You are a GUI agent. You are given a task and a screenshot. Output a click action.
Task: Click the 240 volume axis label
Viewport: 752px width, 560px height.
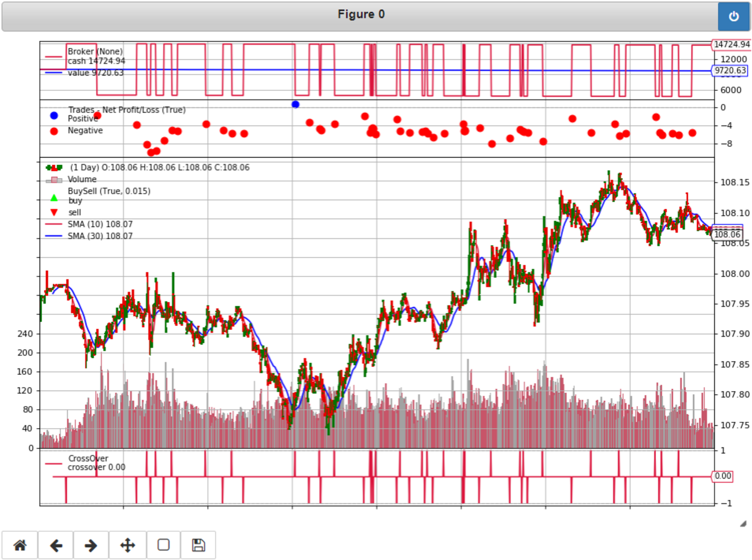(x=25, y=334)
